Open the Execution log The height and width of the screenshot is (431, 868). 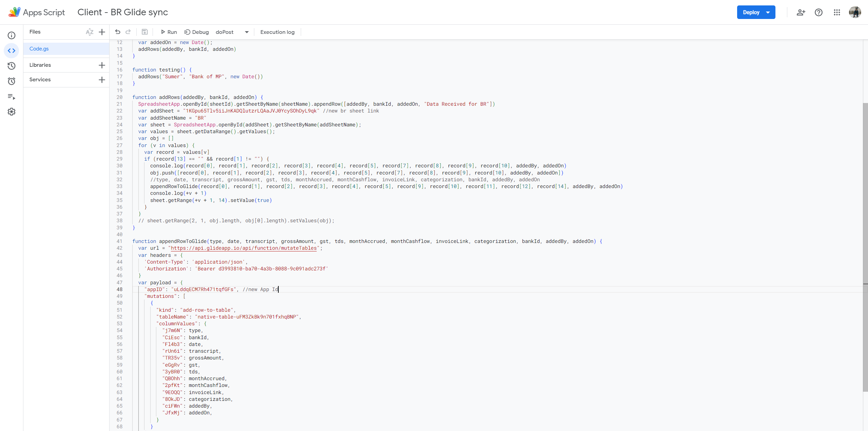277,32
